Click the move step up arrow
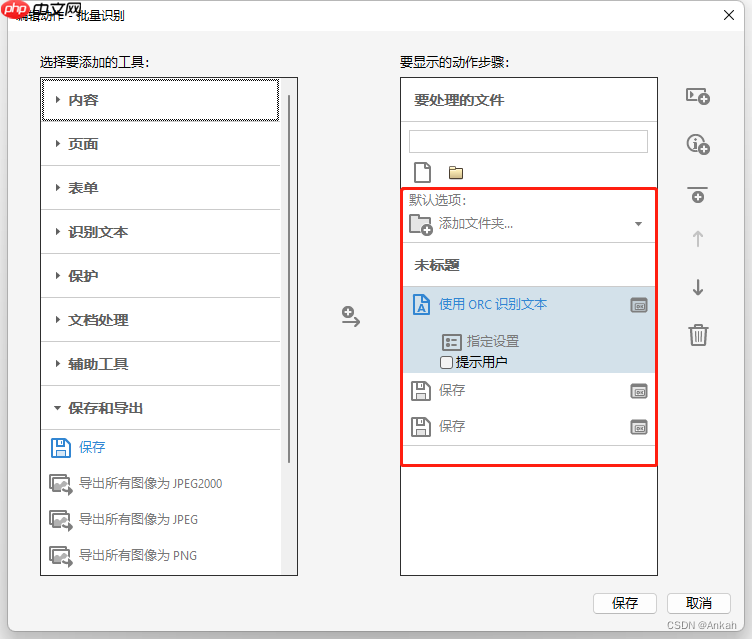Image resolution: width=752 pixels, height=639 pixels. (698, 238)
